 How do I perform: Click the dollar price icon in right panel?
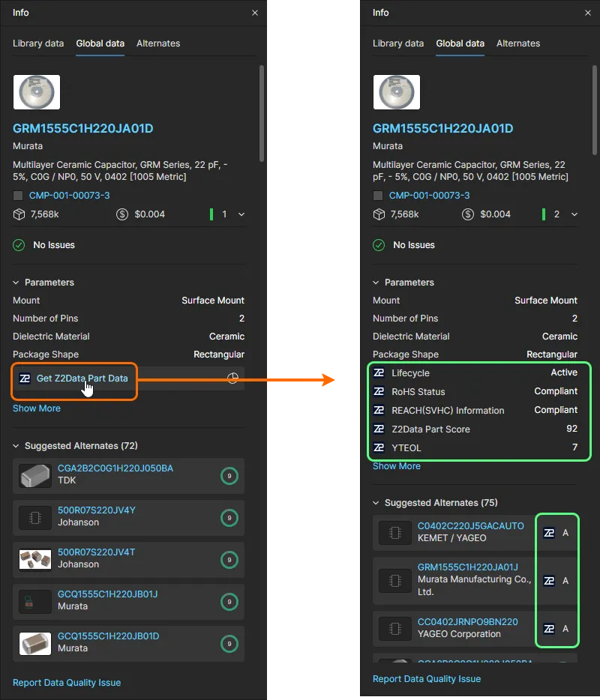click(468, 214)
